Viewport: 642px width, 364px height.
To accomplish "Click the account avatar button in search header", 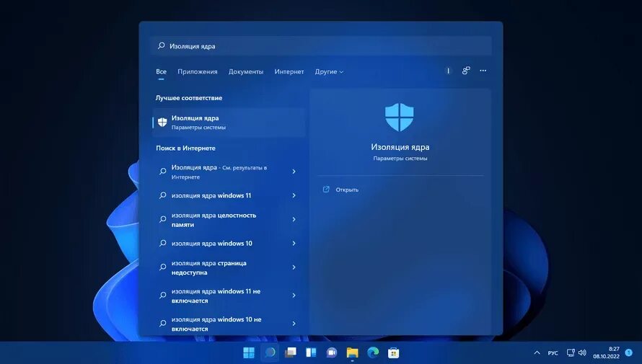I will click(x=449, y=71).
